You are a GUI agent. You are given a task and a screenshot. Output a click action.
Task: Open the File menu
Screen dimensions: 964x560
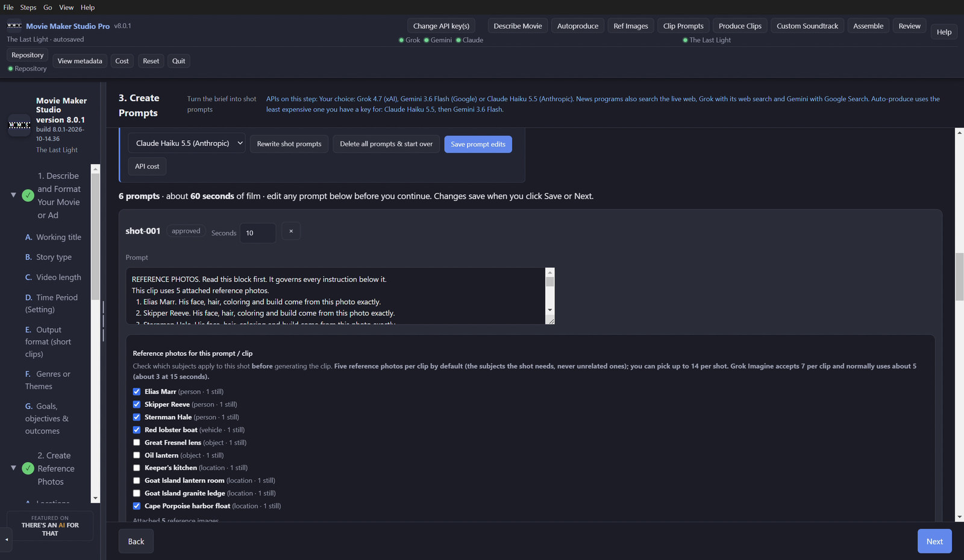[x=8, y=7]
